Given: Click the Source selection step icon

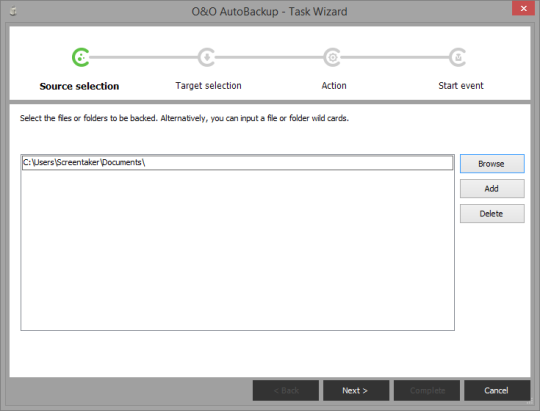Looking at the screenshot, I should click(81, 57).
